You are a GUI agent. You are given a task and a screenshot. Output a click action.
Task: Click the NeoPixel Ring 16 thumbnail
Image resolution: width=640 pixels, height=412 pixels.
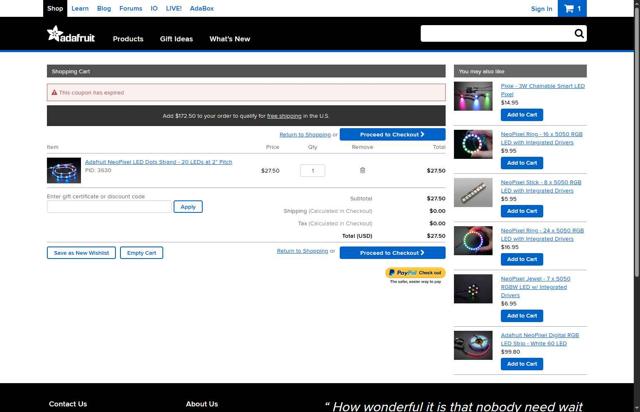[473, 144]
